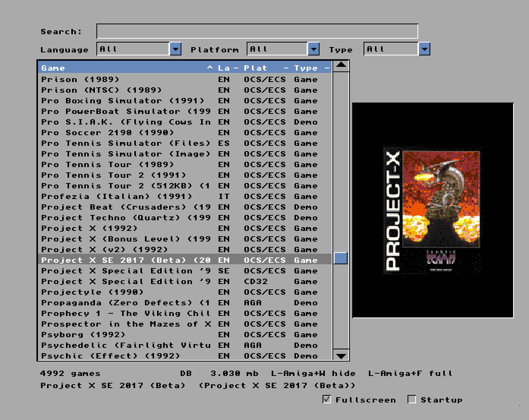Viewport: 529px width, 420px height.
Task: Select Project X (Bonus Level) row
Action: [x=185, y=239]
